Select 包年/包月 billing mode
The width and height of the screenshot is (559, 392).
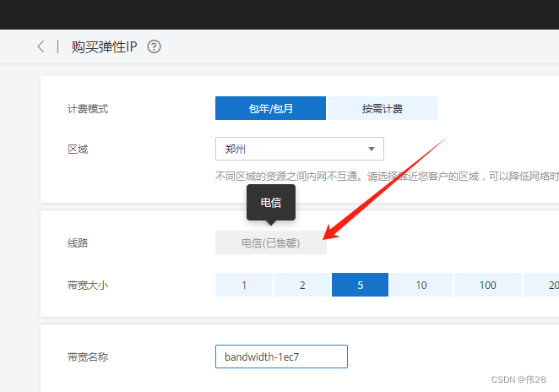point(271,108)
